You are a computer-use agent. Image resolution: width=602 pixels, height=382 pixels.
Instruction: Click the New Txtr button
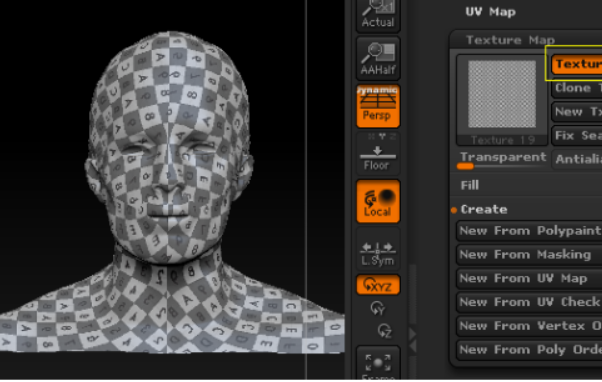577,112
